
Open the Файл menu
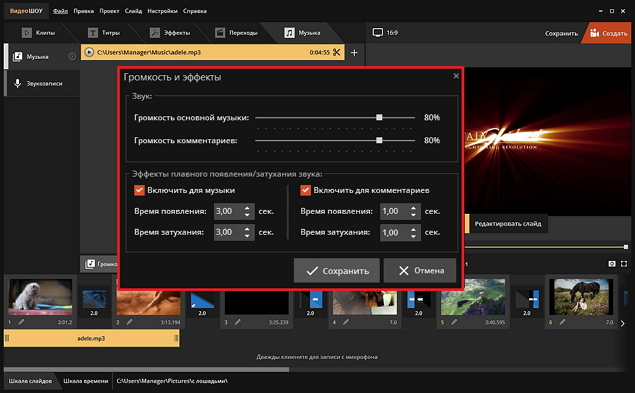(60, 11)
